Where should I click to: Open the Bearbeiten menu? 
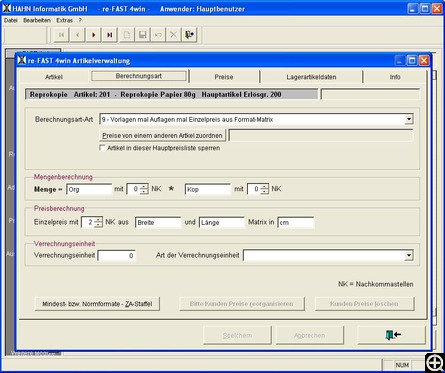click(x=37, y=20)
